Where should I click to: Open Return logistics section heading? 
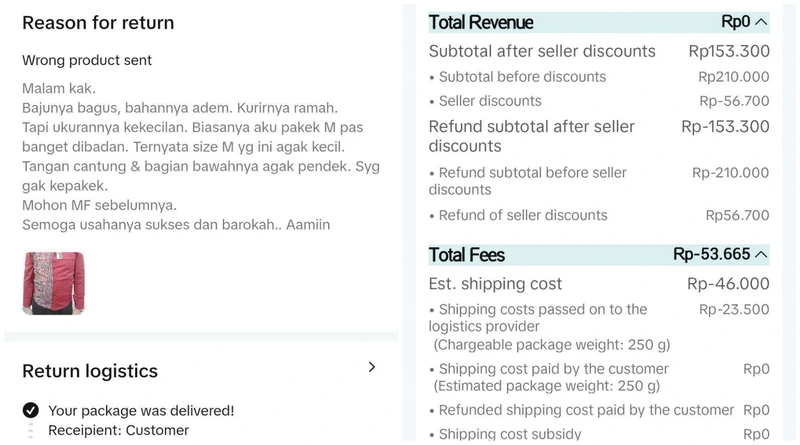[x=90, y=371]
